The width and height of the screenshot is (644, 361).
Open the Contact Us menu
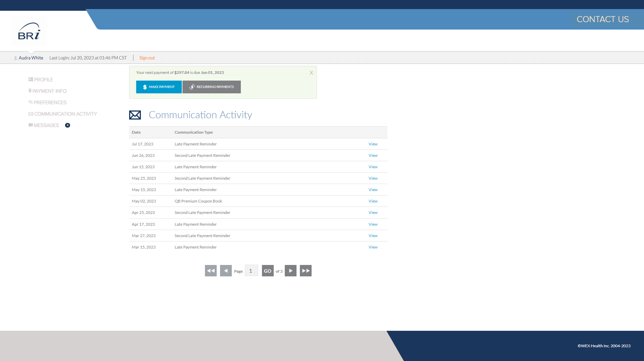pos(602,19)
